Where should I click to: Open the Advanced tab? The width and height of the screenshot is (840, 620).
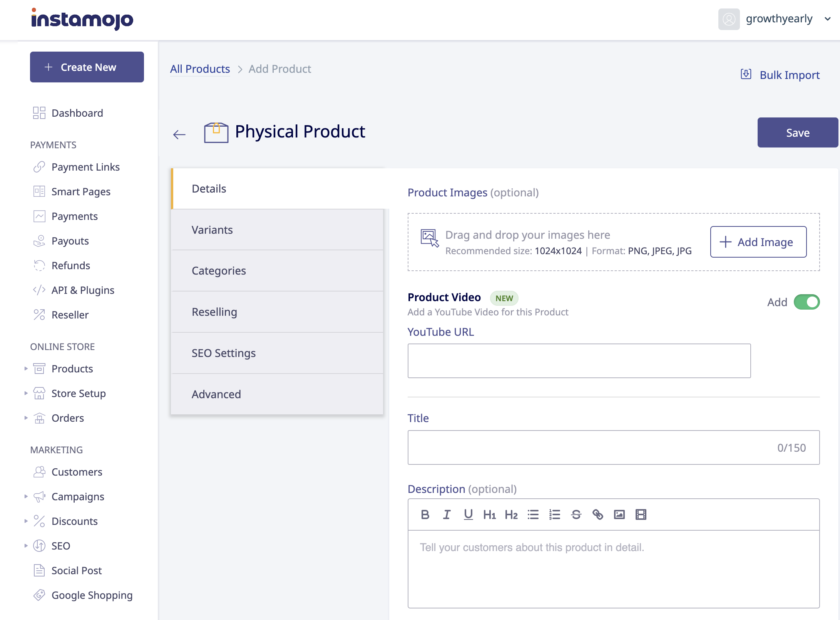(277, 394)
